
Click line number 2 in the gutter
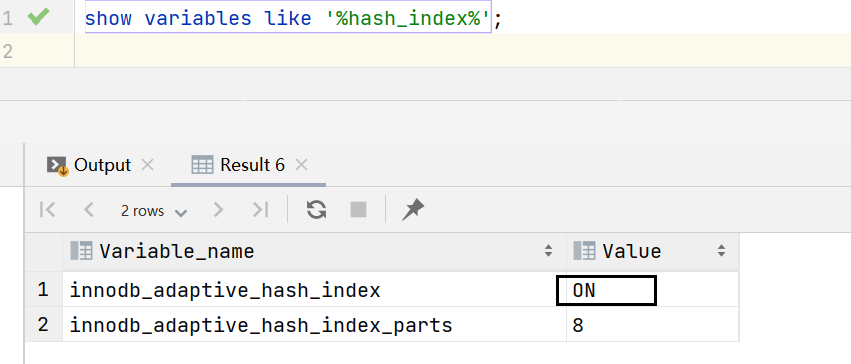click(8, 52)
